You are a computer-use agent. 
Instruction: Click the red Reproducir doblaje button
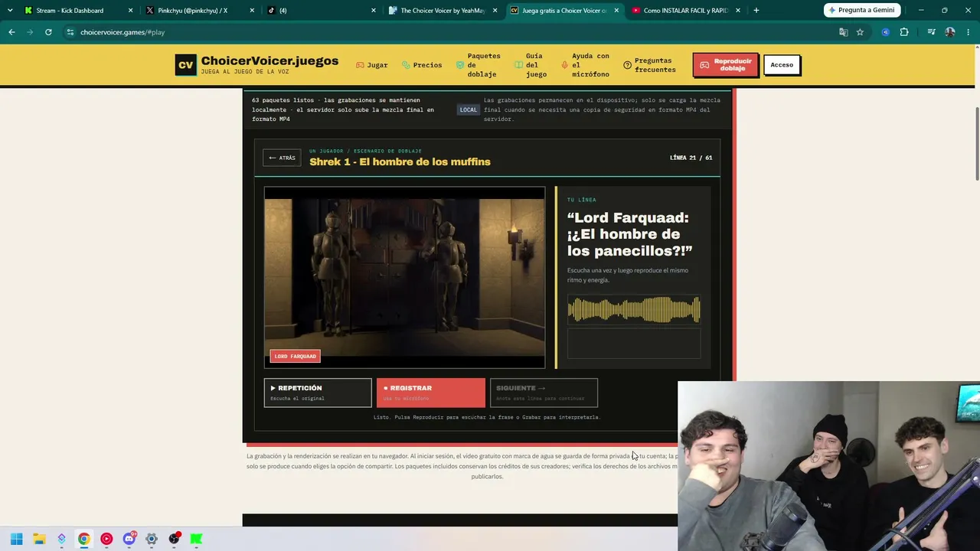[x=725, y=65]
